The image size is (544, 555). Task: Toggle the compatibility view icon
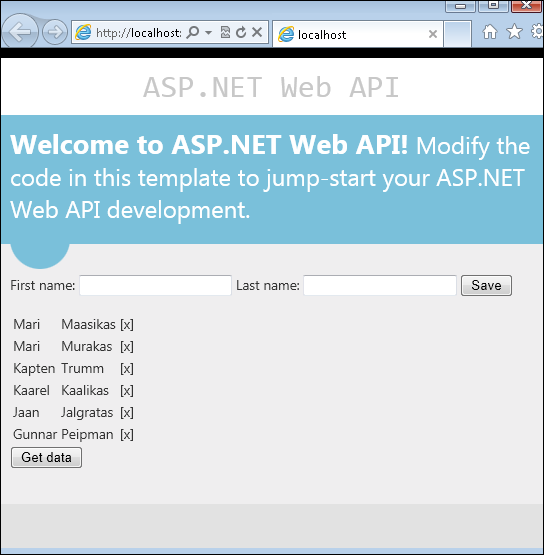pos(225,32)
